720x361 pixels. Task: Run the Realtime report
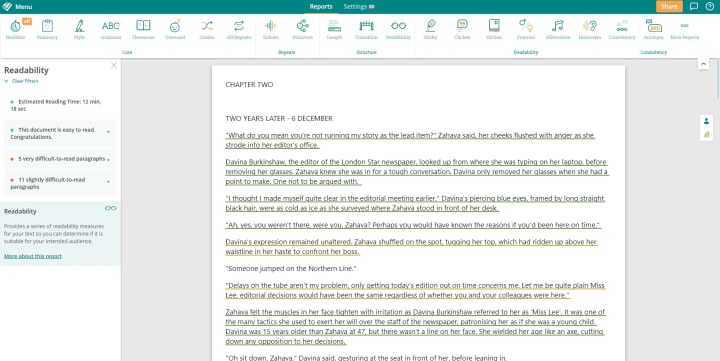tap(16, 29)
